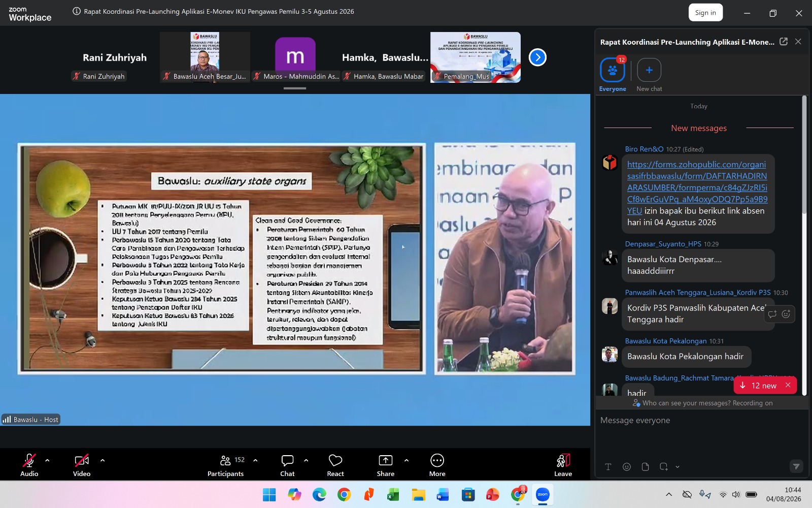
Task: Open Excel from the taskbar
Action: [x=393, y=494]
